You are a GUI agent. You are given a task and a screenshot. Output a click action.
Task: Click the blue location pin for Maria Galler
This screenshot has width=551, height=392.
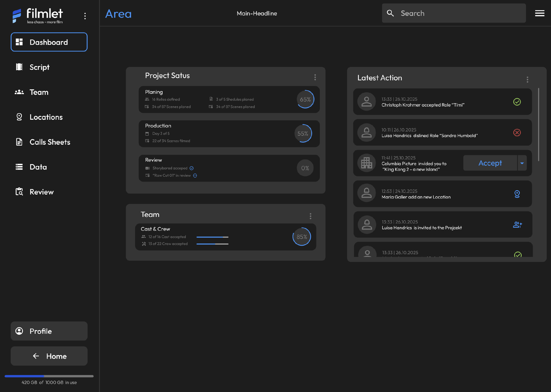(x=517, y=194)
